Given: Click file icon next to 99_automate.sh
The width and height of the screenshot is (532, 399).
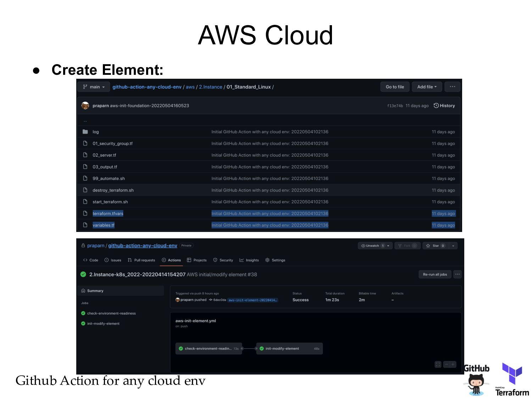Looking at the screenshot, I should tap(85, 178).
